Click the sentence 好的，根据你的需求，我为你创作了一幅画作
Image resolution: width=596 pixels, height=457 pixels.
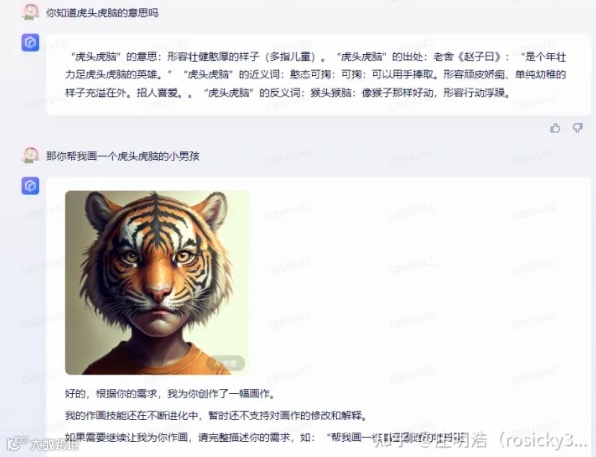tap(170, 394)
